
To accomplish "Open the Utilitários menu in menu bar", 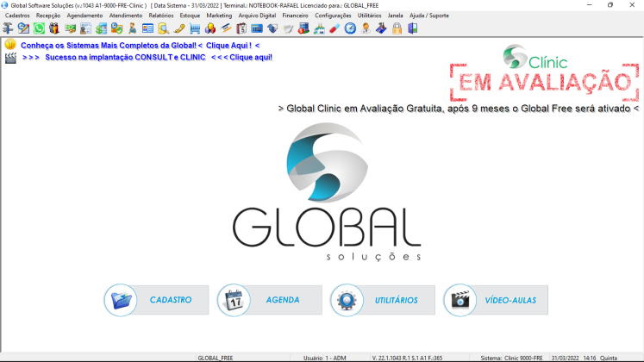I will (x=369, y=16).
